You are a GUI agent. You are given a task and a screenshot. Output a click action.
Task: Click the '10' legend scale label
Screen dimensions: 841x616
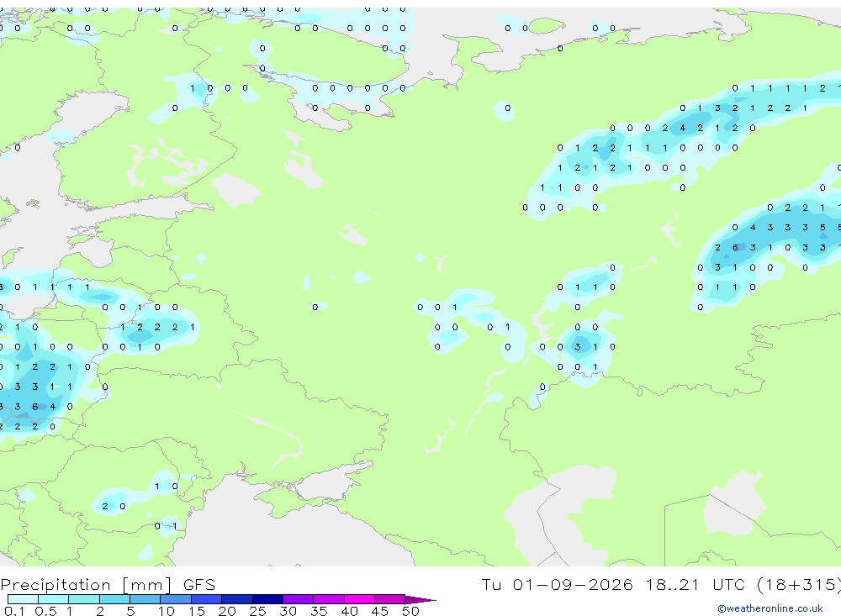pos(167,611)
